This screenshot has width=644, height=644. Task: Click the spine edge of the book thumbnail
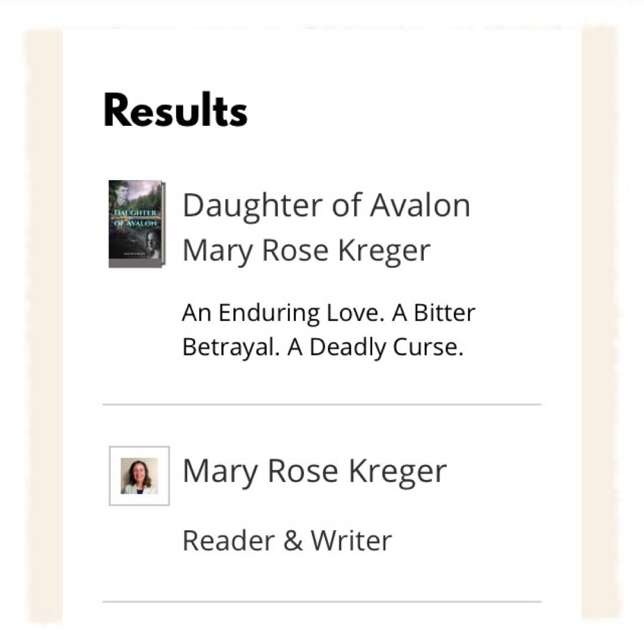[164, 224]
